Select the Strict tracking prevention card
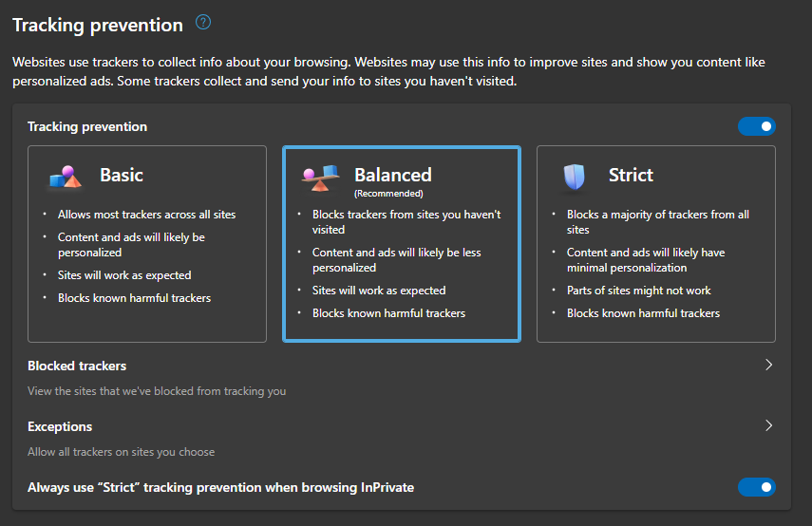 (x=656, y=244)
